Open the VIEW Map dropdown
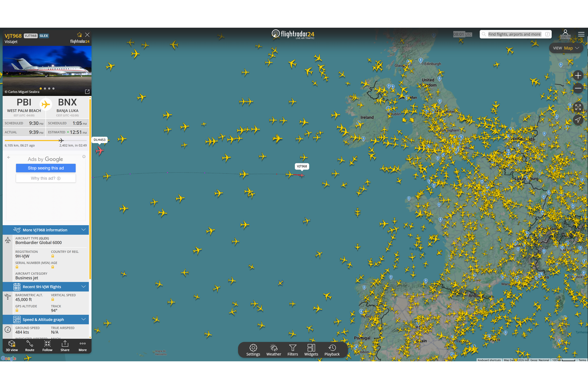588x392 pixels. 566,48
